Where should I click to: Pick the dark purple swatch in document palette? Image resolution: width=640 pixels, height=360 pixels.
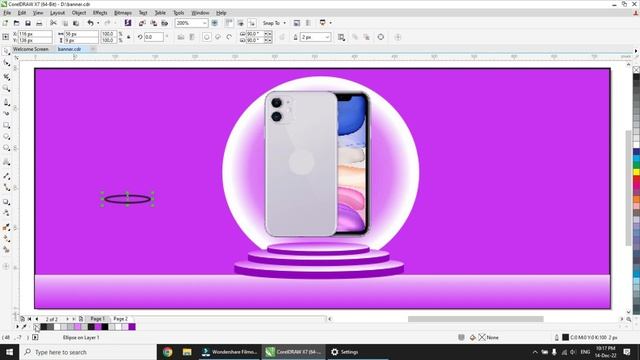[x=132, y=327]
